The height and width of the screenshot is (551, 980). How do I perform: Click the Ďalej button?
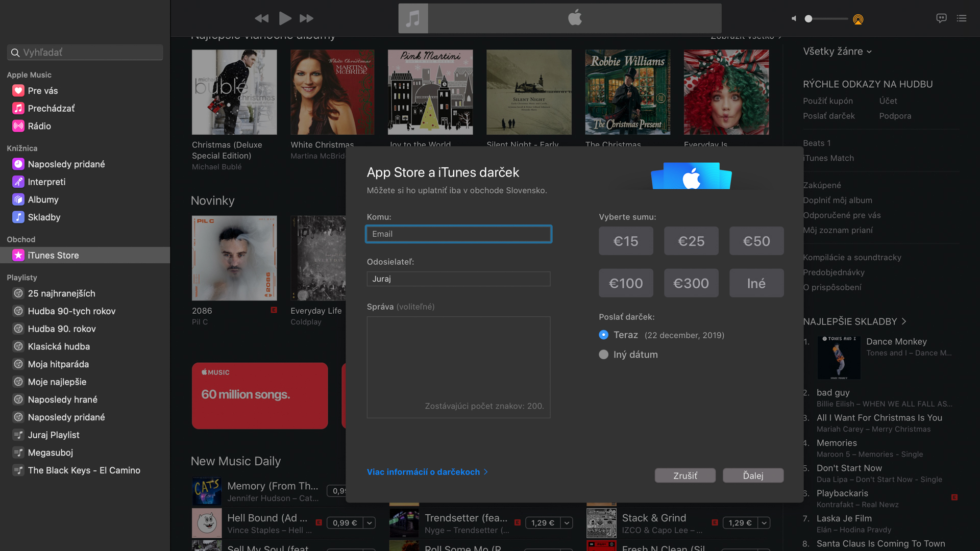click(x=753, y=475)
